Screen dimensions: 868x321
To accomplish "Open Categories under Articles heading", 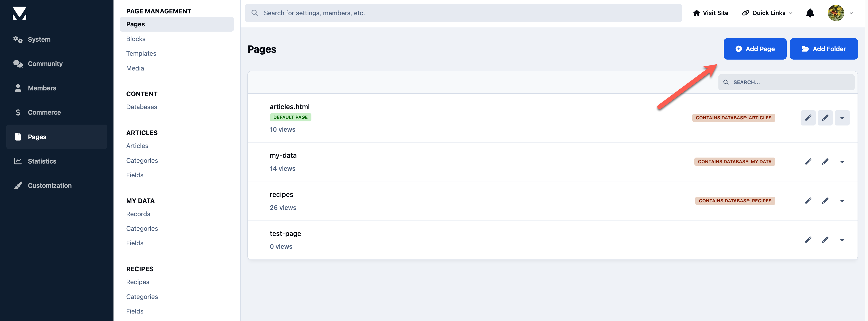I will [x=142, y=161].
